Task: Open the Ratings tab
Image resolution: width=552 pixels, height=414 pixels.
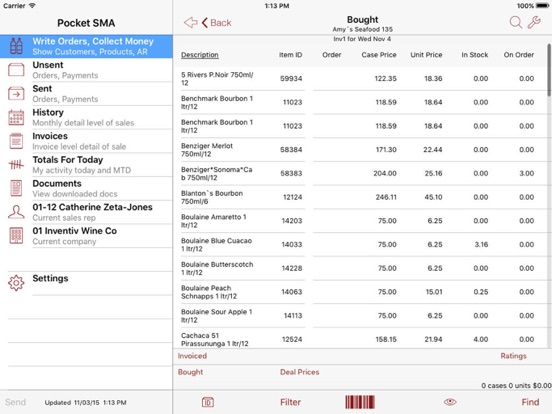Action: [x=513, y=356]
